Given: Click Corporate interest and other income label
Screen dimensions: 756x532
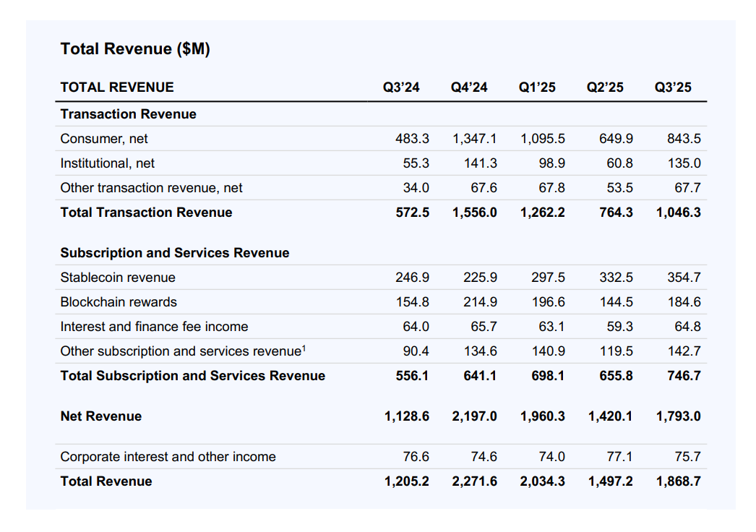Looking at the screenshot, I should [x=168, y=458].
